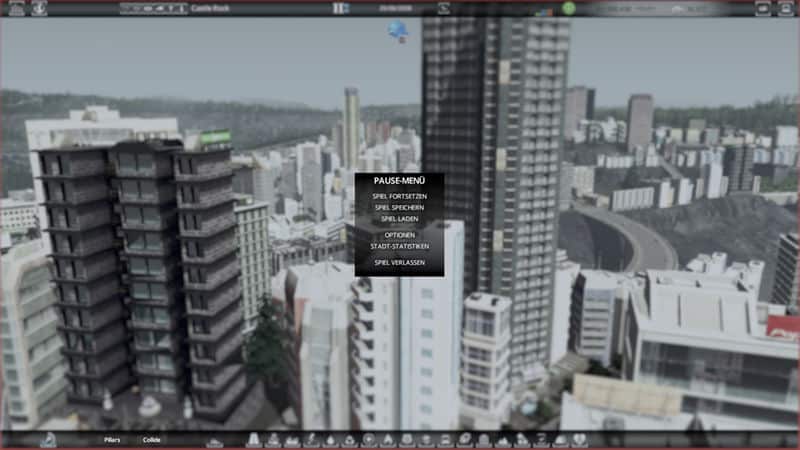The height and width of the screenshot is (450, 800).
Task: Choose Spiel laden to load a save
Action: [x=398, y=218]
